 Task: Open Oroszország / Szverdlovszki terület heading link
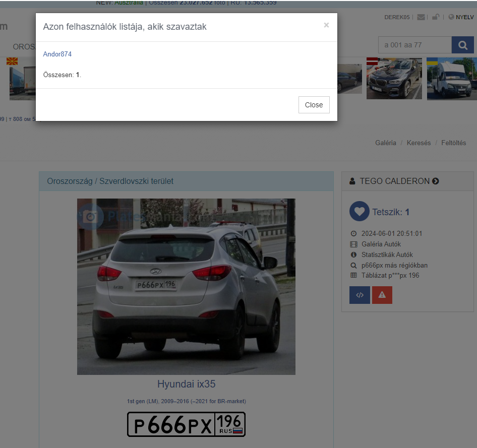110,181
